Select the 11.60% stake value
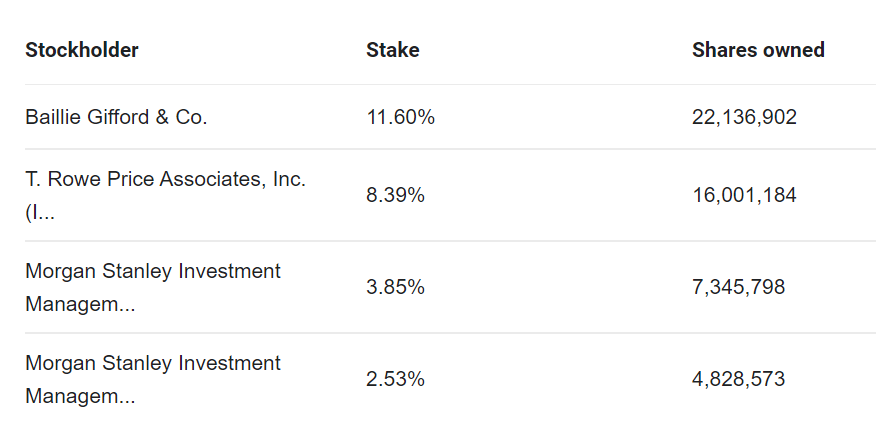Viewport: 876px width, 424px height. coord(401,117)
